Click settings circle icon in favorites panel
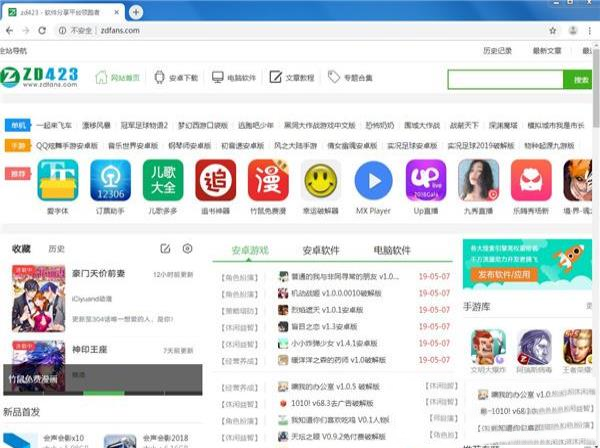Viewport: 600px width, 448px height. 188,249
